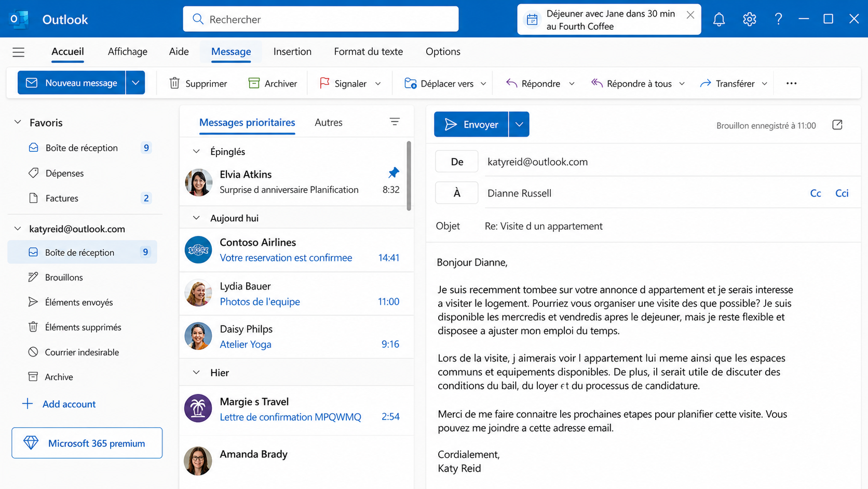This screenshot has height=489, width=868.
Task: Click Transférer to forward the message
Action: click(x=727, y=83)
